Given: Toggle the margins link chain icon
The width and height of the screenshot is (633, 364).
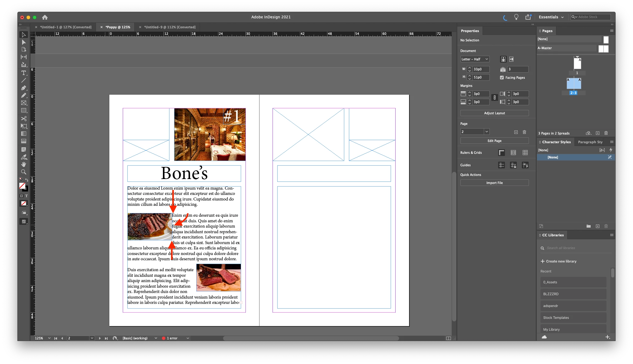Looking at the screenshot, I should 494,98.
